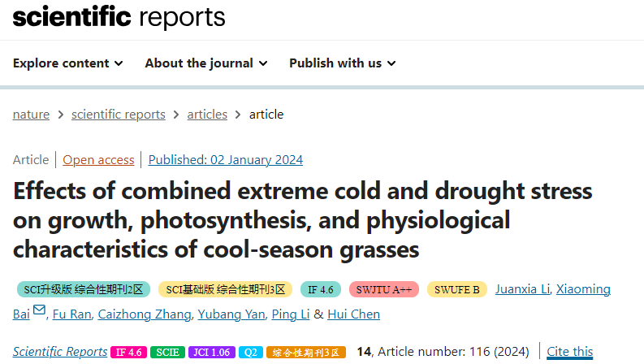Click the envelope icon after Xiaoming Bai
This screenshot has height=364, width=644.
[x=39, y=310]
